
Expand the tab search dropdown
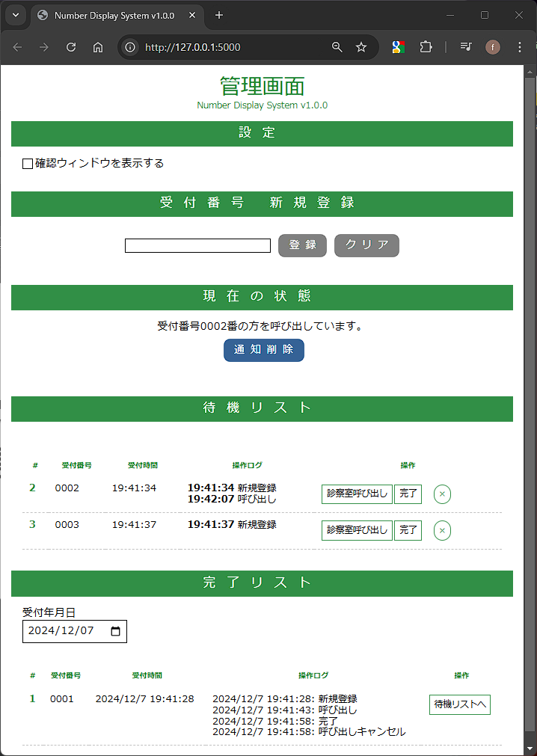(16, 16)
